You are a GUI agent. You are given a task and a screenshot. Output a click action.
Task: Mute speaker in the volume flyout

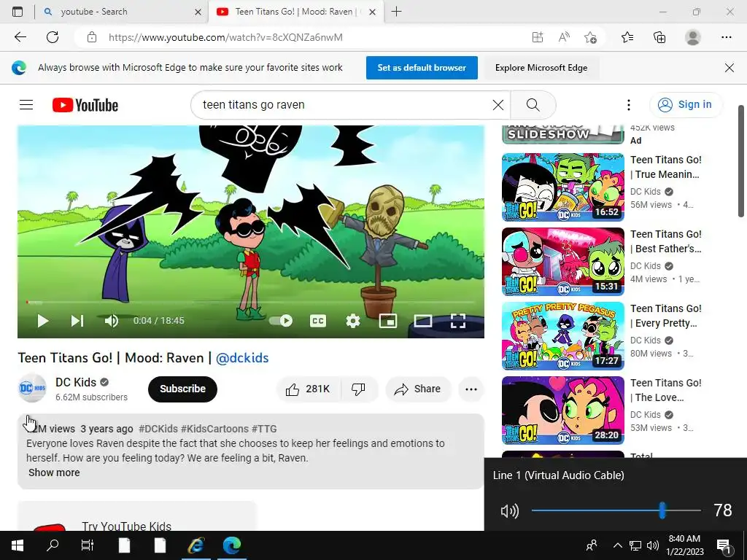click(x=509, y=511)
